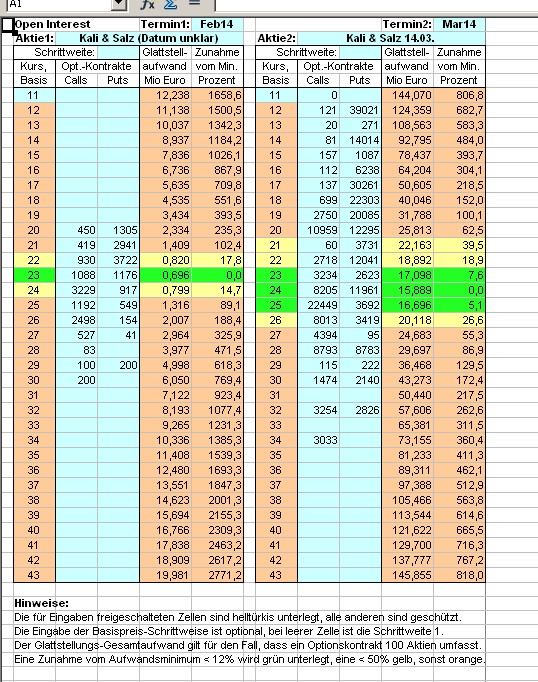Click note line starting 'Eine Zunahme vom Aufwandsminimum'
The image size is (538, 682).
250,659
